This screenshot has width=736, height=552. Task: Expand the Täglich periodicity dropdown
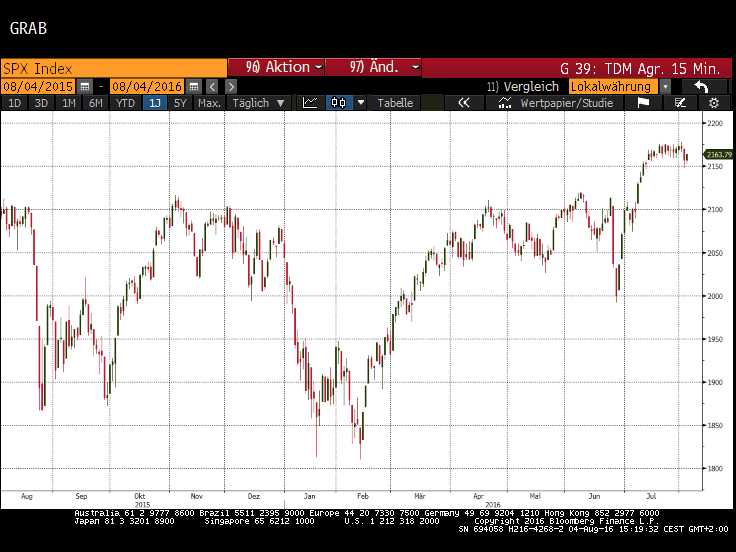click(x=259, y=103)
